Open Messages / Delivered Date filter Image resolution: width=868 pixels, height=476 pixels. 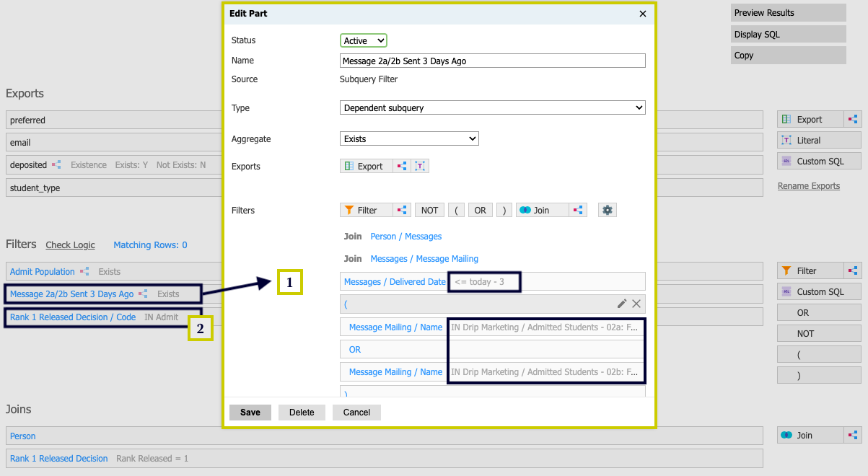(x=395, y=282)
